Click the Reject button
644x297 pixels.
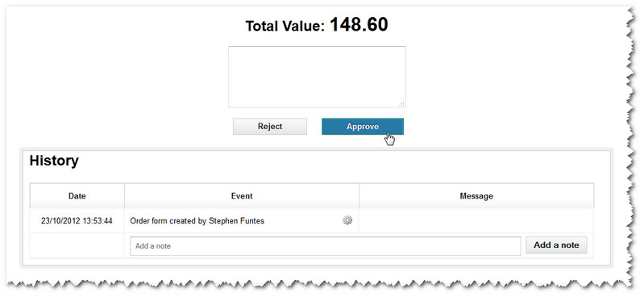click(270, 126)
